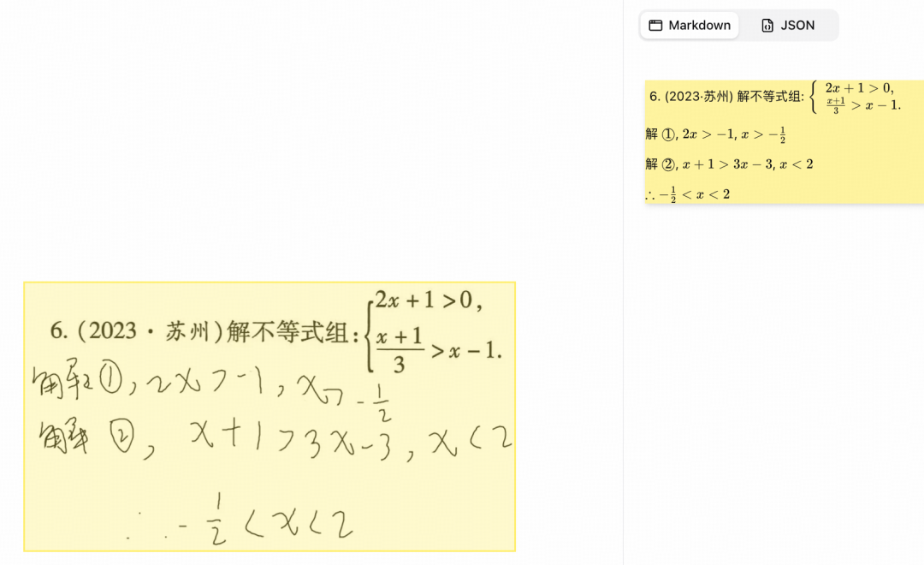The height and width of the screenshot is (565, 924).
Task: Toggle back to the Markdown output view
Action: pyautogui.click(x=689, y=26)
